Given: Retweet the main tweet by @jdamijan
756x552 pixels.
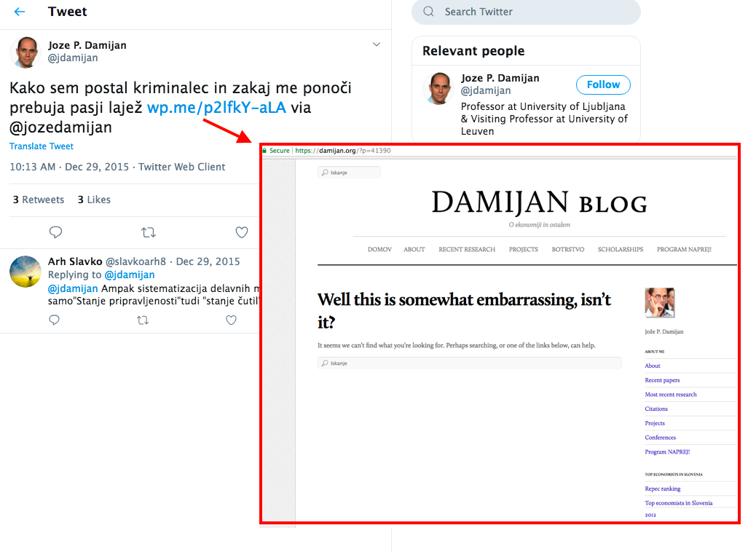Looking at the screenshot, I should (149, 233).
